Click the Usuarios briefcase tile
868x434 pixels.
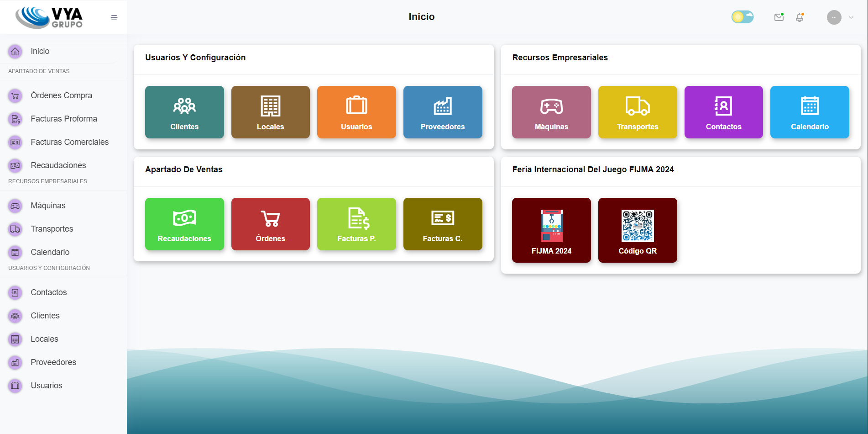356,112
